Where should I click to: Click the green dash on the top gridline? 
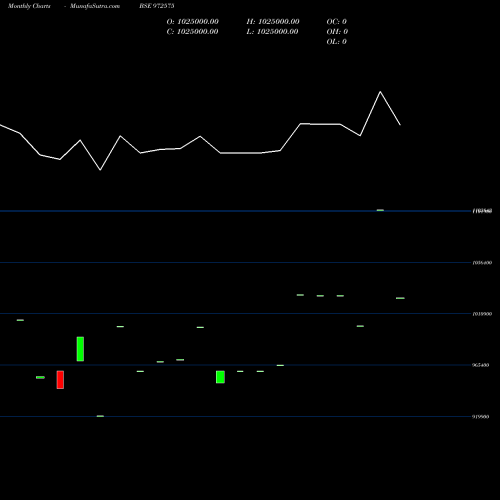(380, 210)
